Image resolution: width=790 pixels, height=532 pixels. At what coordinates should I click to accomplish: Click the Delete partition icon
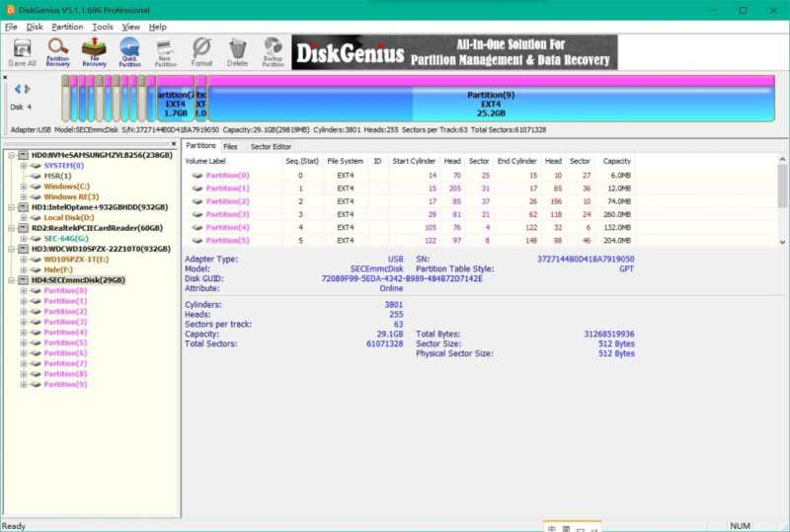click(x=238, y=51)
